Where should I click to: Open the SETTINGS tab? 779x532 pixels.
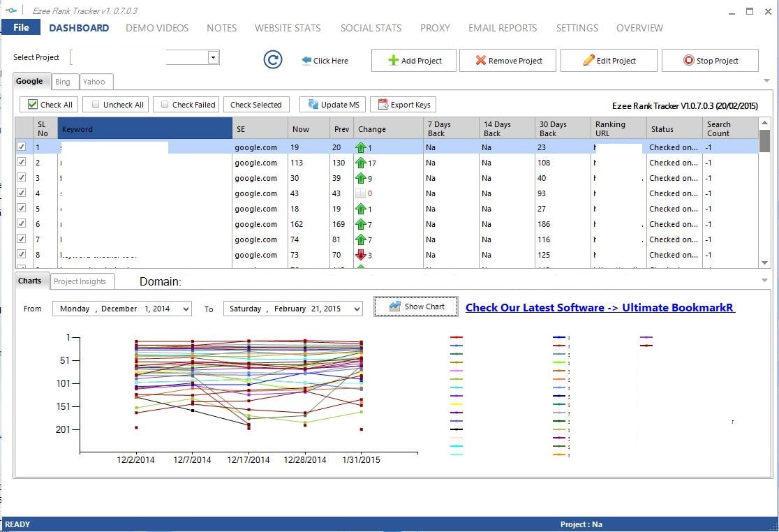pyautogui.click(x=577, y=29)
